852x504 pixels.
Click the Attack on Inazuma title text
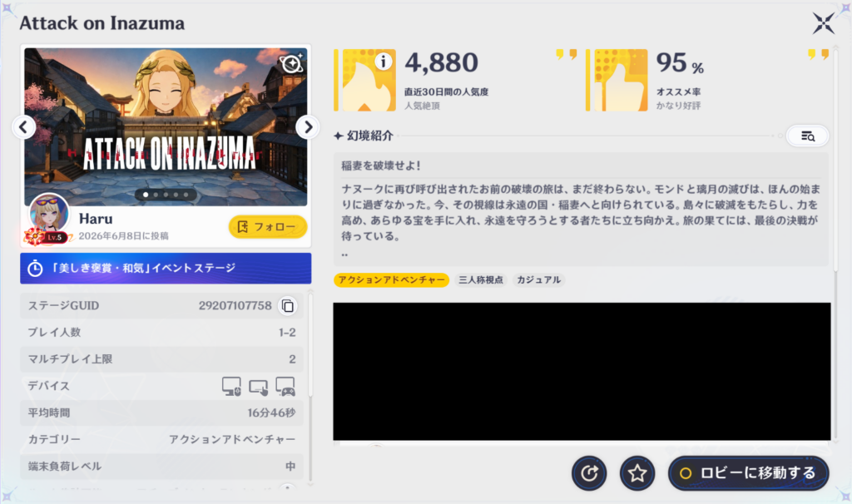102,23
